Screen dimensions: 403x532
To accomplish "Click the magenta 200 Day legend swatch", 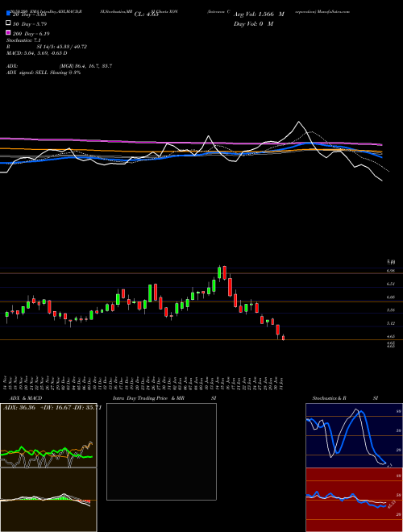I will 8,32.
